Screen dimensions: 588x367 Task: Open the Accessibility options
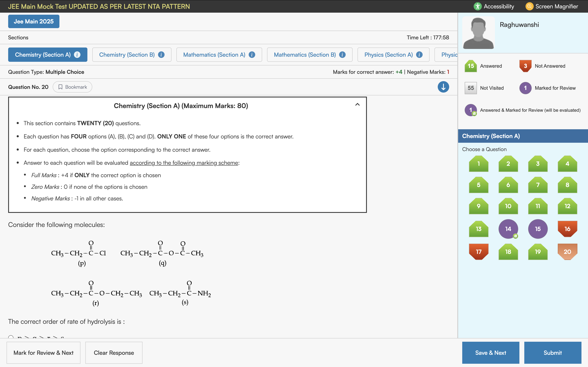494,6
